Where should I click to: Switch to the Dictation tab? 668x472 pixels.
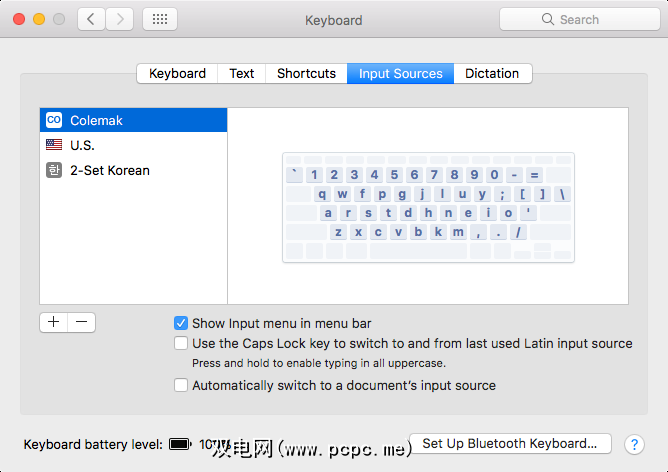tap(492, 73)
